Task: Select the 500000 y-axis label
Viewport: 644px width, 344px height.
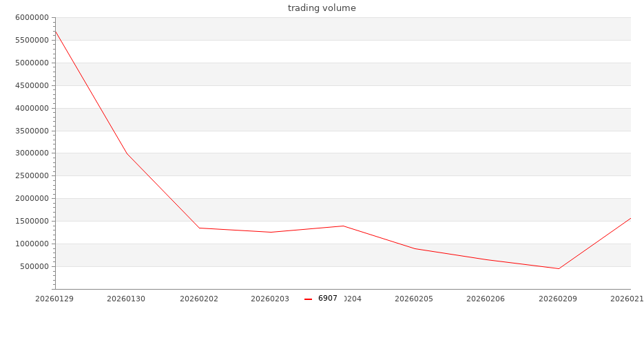Action: [34, 267]
